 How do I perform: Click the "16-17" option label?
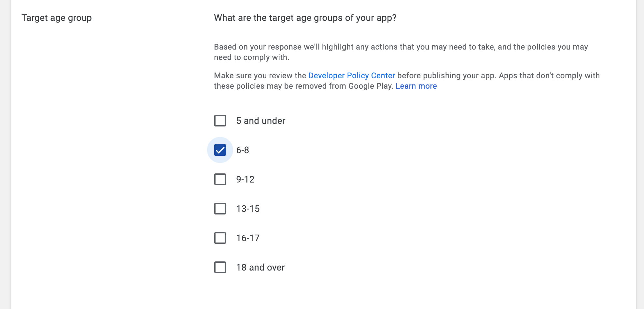click(x=248, y=238)
